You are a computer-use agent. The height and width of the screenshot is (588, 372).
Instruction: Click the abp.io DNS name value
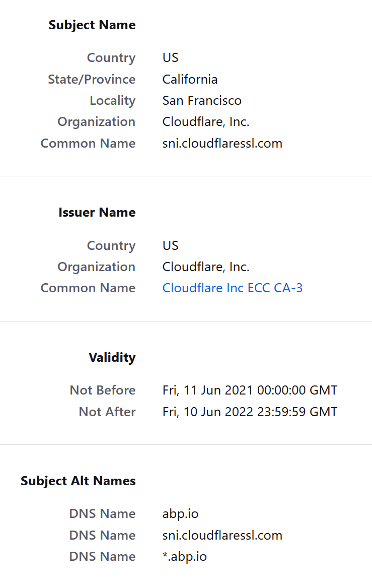click(180, 514)
